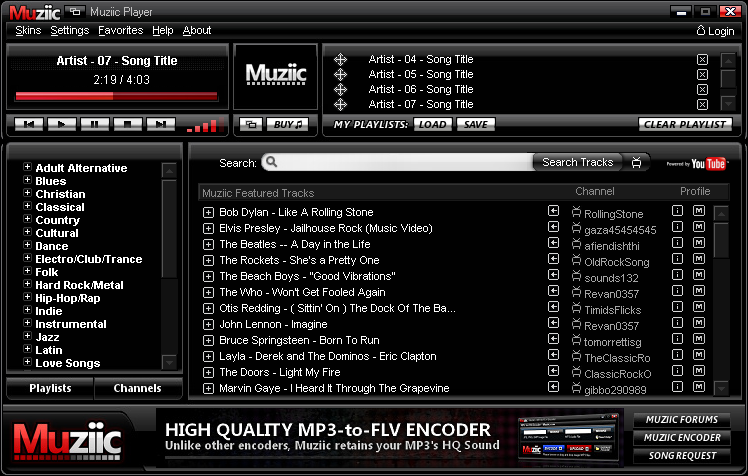The height and width of the screenshot is (476, 748).
Task: Move handle for Artist - 04 - Song Title
Action: pos(340,60)
